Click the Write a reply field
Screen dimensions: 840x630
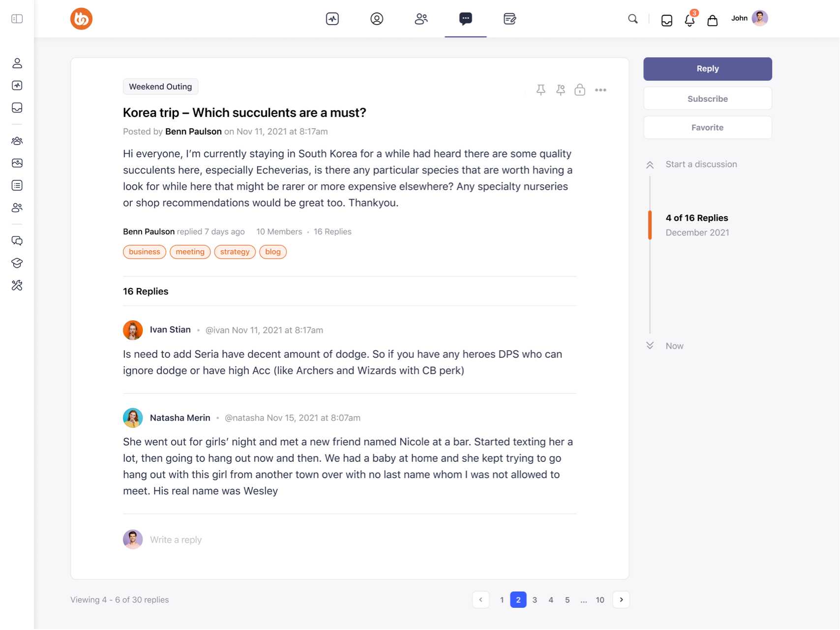(x=176, y=539)
